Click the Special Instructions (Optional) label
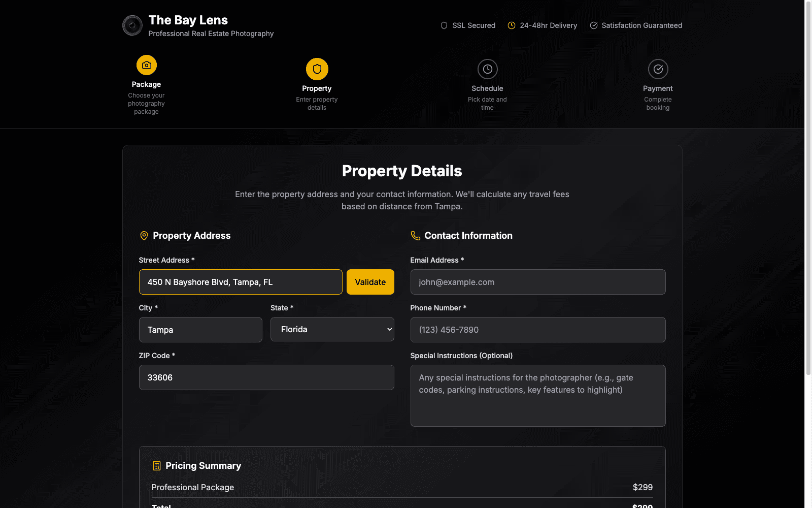Screen dimensions: 812x508 (461, 356)
